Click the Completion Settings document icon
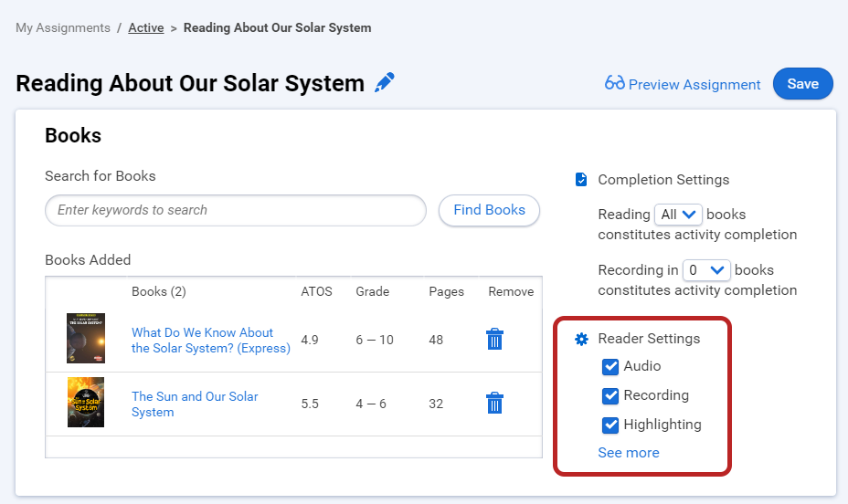 coord(581,179)
